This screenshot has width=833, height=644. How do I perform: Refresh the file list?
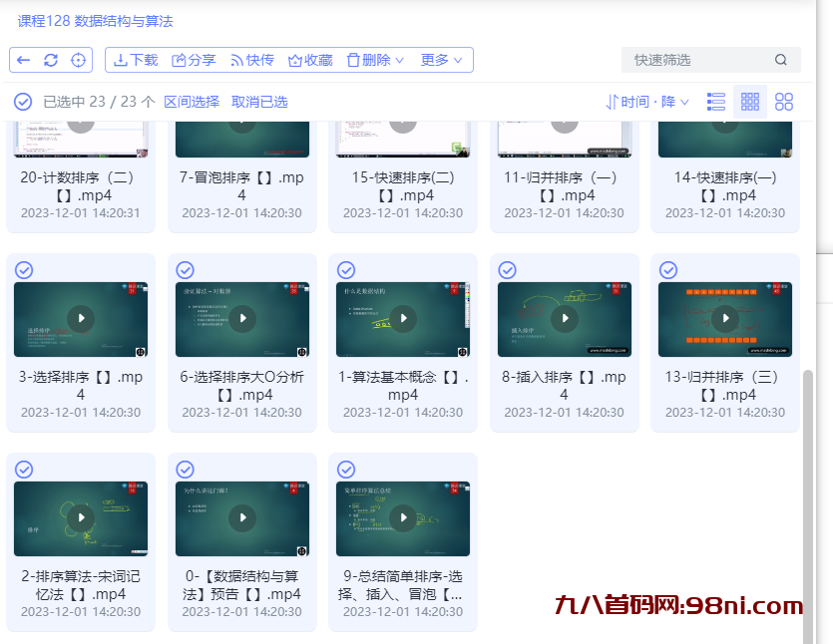(x=50, y=60)
